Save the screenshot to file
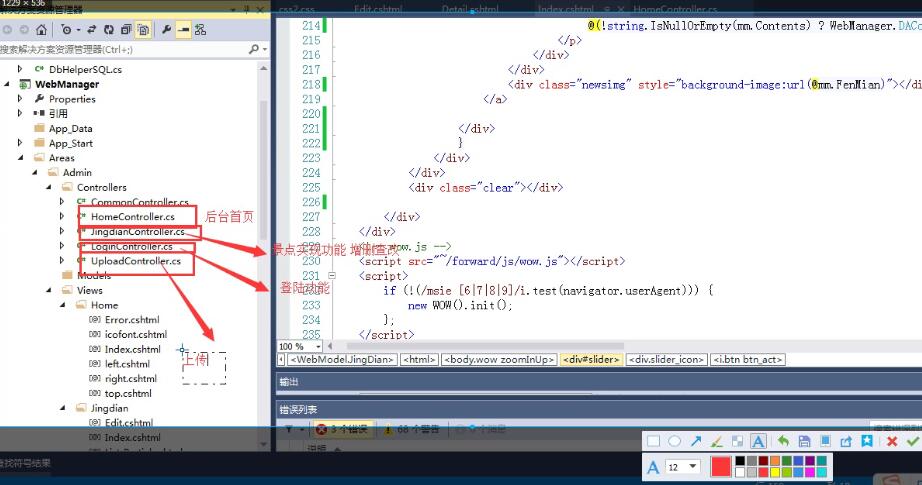This screenshot has height=485, width=922. tap(804, 441)
